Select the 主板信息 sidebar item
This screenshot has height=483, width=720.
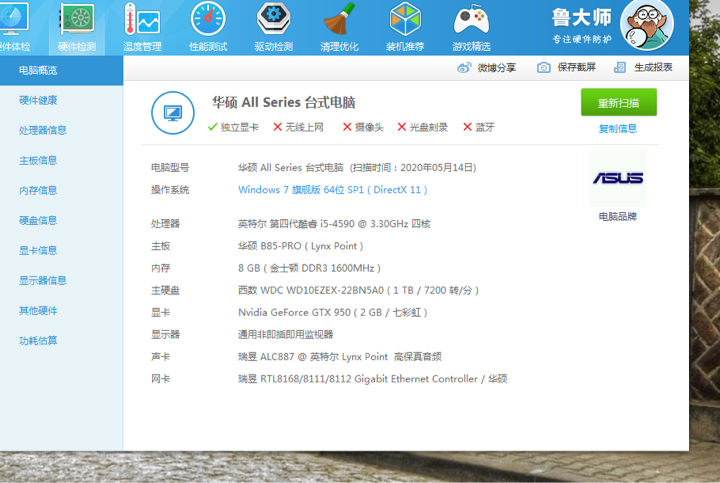point(38,160)
